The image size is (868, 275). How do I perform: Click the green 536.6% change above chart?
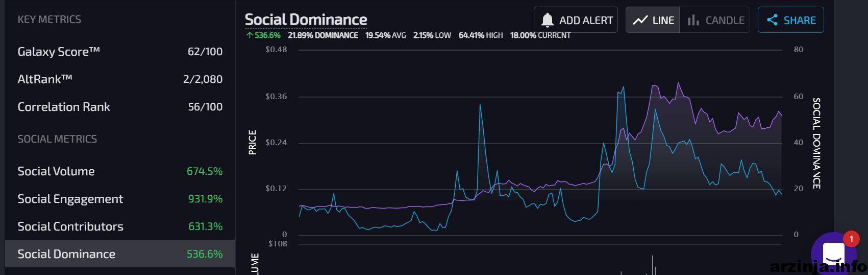pyautogui.click(x=263, y=35)
